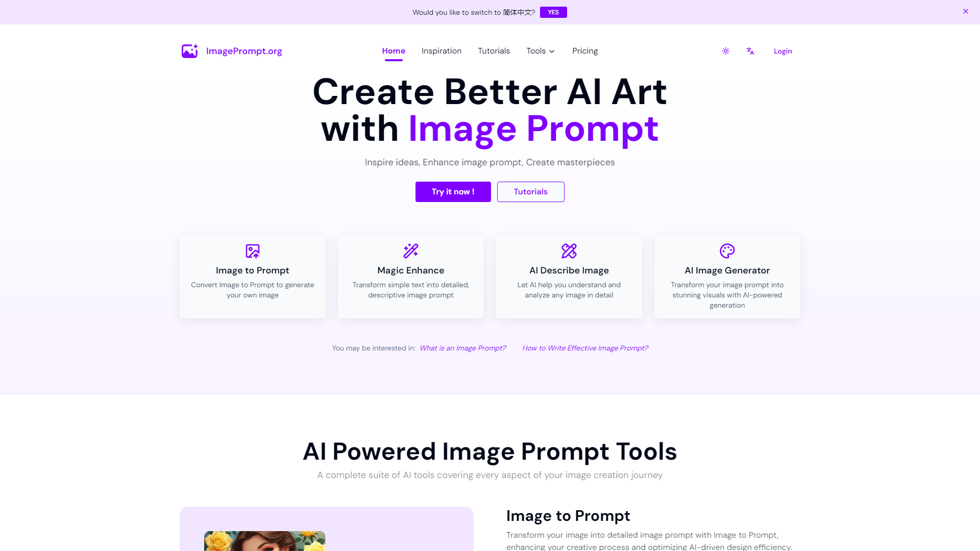Scroll down to view AI Powered Tools section
The width and height of the screenshot is (980, 551).
tap(490, 451)
